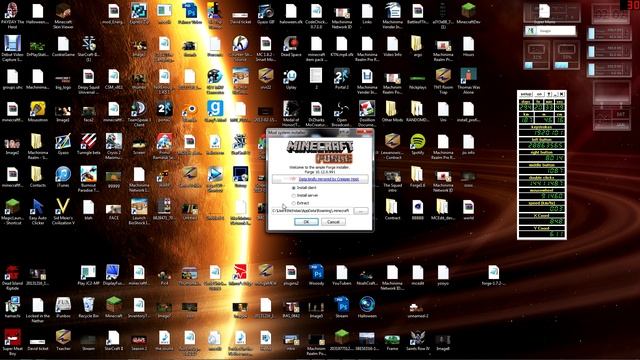The height and width of the screenshot is (360, 640).
Task: Open the Creeper Host mirror link
Action: click(x=329, y=179)
